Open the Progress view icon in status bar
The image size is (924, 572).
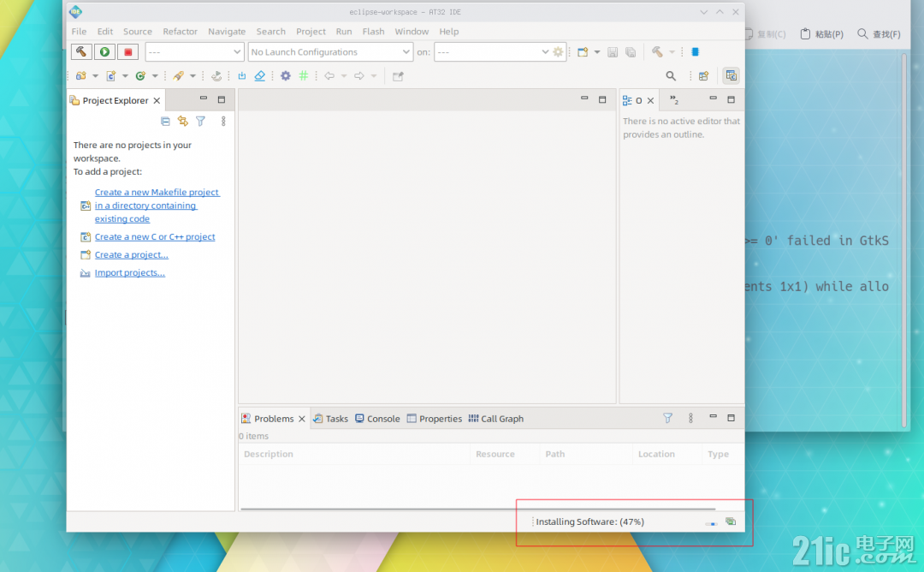[731, 521]
